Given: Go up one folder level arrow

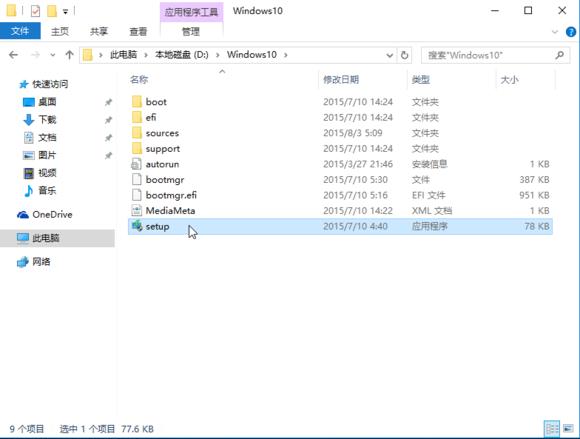Looking at the screenshot, I should point(69,55).
